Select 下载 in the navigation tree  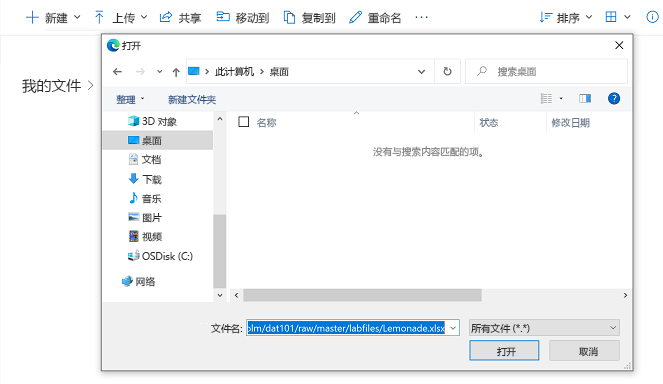click(x=145, y=179)
